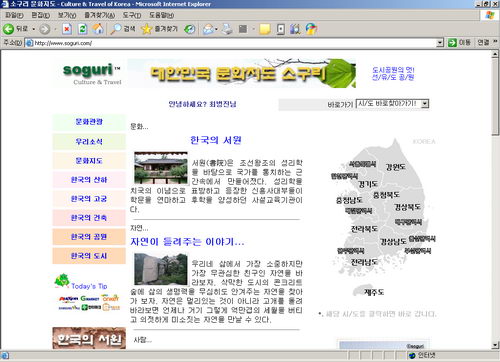Open the Edit menu
Image resolution: width=500 pixels, height=362 pixels.
tap(40, 15)
